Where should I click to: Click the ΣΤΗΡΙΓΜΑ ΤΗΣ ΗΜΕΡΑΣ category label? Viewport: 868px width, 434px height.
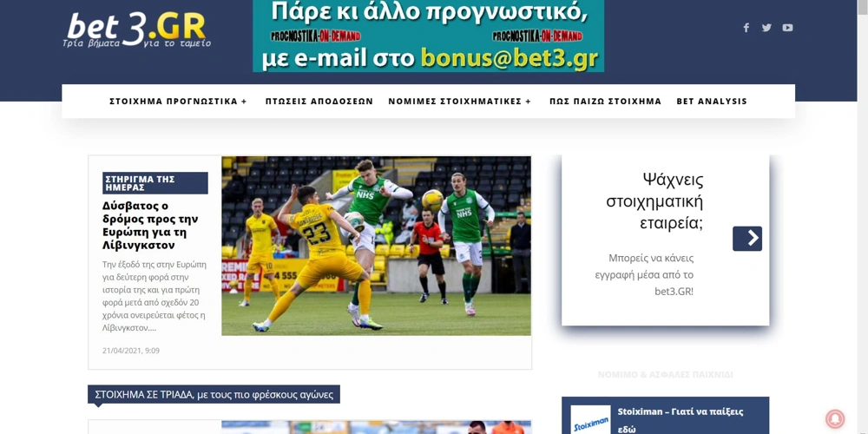(x=155, y=183)
